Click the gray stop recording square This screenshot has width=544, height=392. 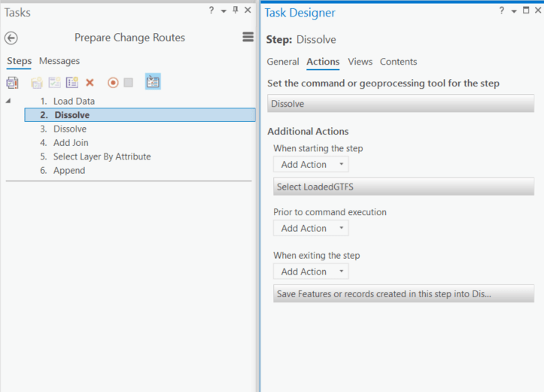click(x=129, y=83)
